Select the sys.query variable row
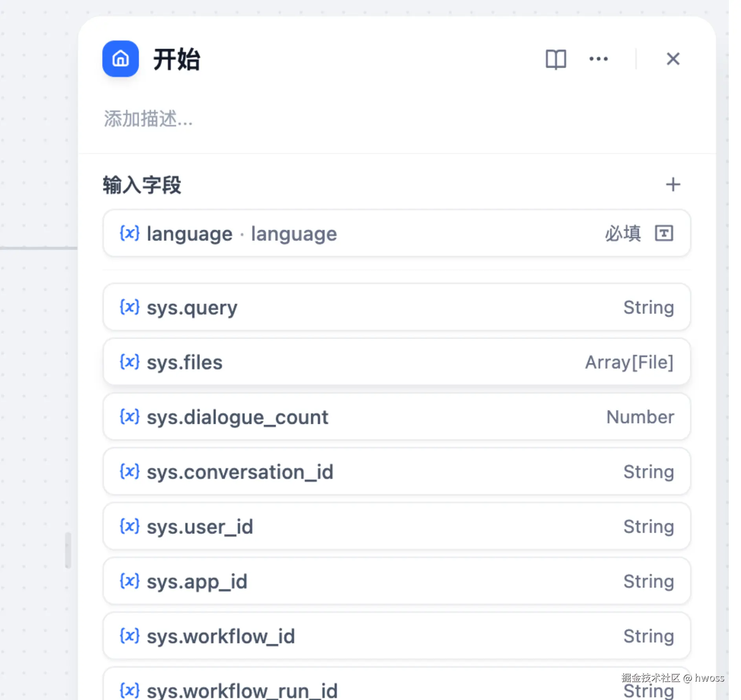This screenshot has width=741, height=700. coord(396,307)
